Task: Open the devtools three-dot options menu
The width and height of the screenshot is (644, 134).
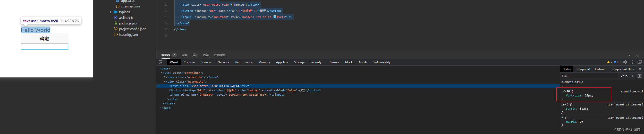Action: (x=632, y=62)
